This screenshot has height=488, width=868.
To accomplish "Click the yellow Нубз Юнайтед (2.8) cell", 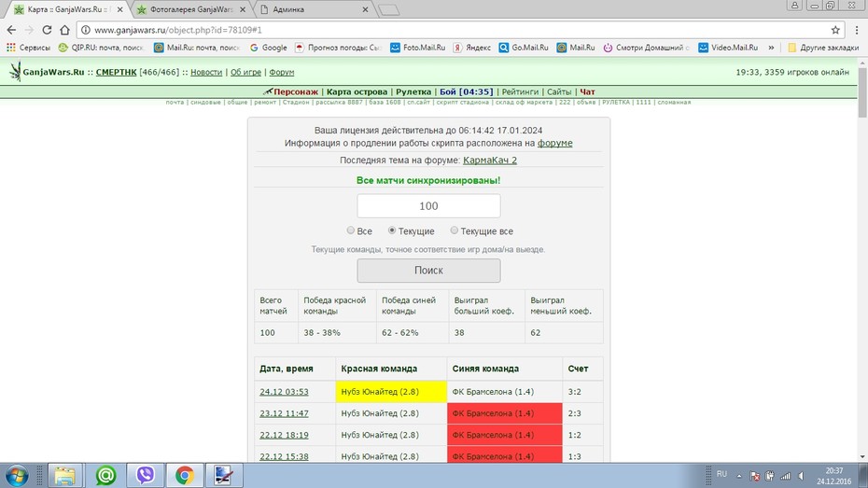I will point(391,391).
